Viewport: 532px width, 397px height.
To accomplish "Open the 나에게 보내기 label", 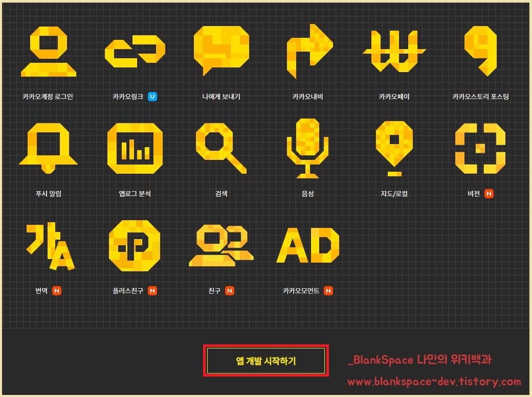I will (221, 97).
